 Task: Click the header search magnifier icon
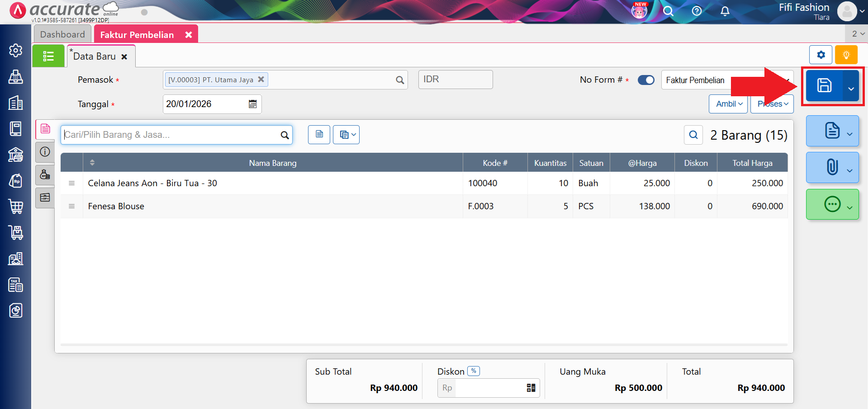(x=668, y=11)
